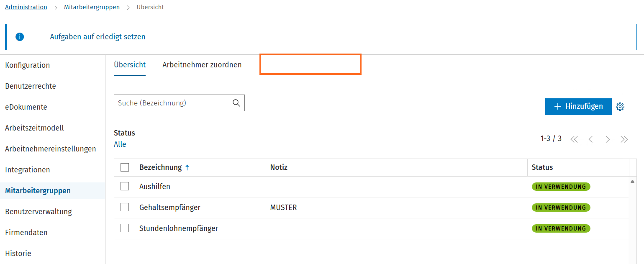Viewport: 644px width, 264px height.
Task: Open Arbeitszeitmodell in the sidebar
Action: click(x=34, y=128)
